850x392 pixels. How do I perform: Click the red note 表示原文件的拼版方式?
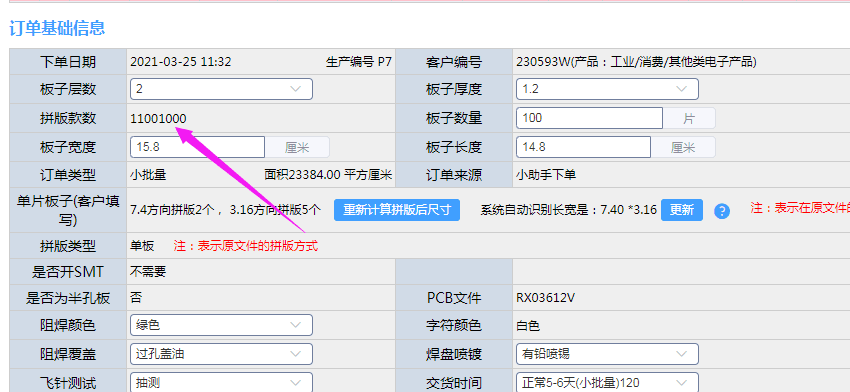point(246,246)
